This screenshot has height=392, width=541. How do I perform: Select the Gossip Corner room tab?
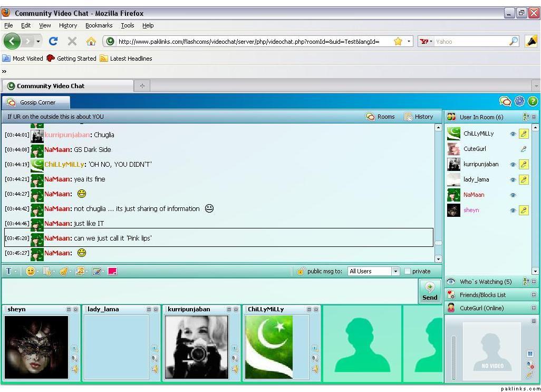37,102
